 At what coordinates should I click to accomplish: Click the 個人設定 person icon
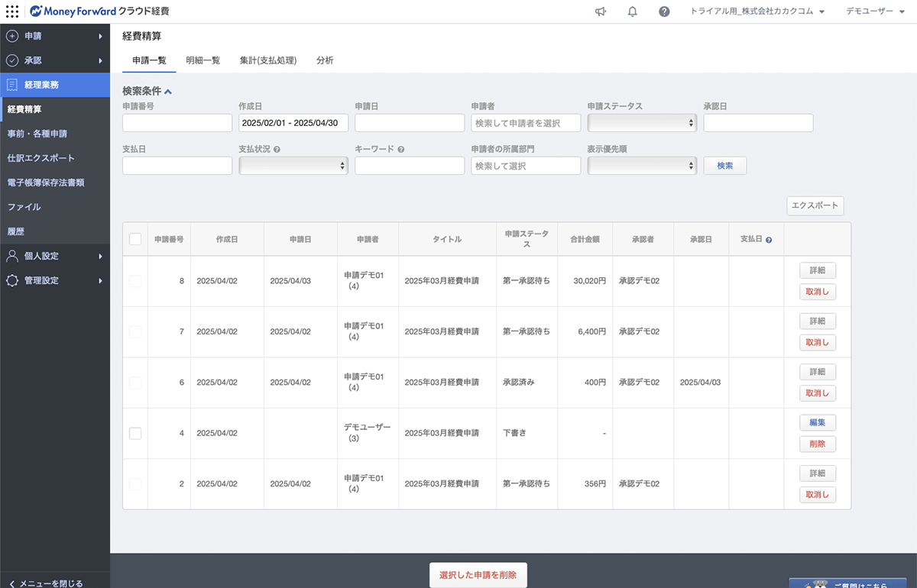pyautogui.click(x=12, y=256)
